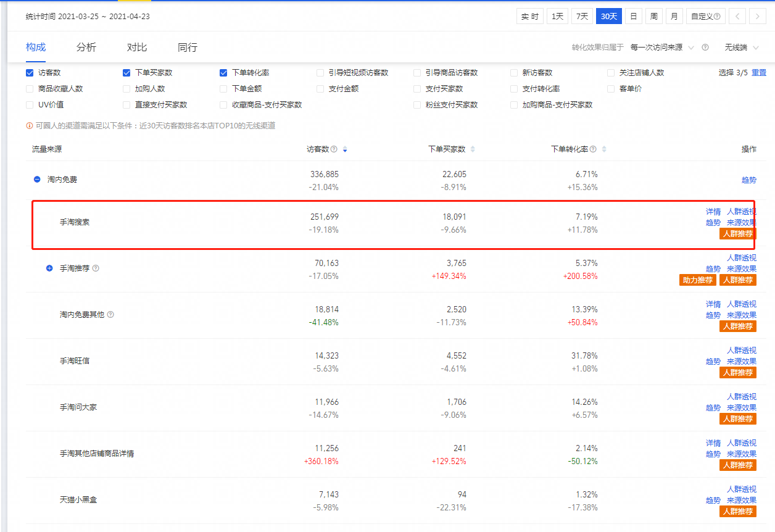Enable the 引导短视频访客数 checkbox
Screen dimensions: 775x532
click(x=320, y=73)
